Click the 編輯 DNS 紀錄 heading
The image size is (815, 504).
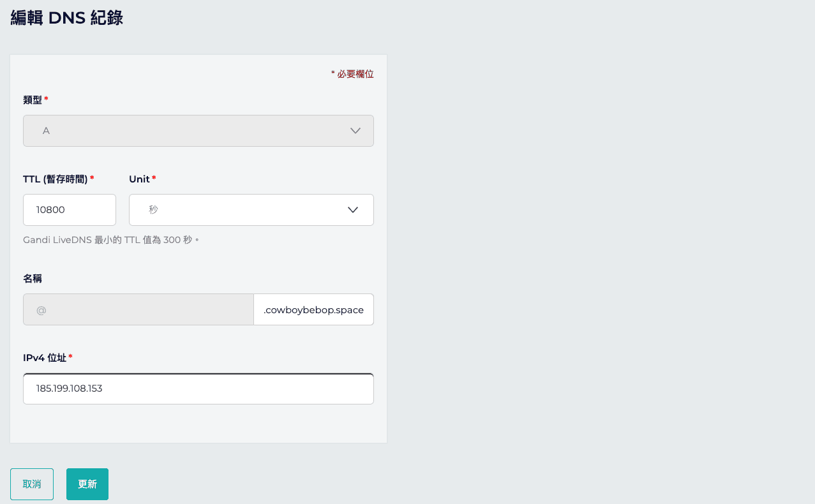tap(67, 17)
